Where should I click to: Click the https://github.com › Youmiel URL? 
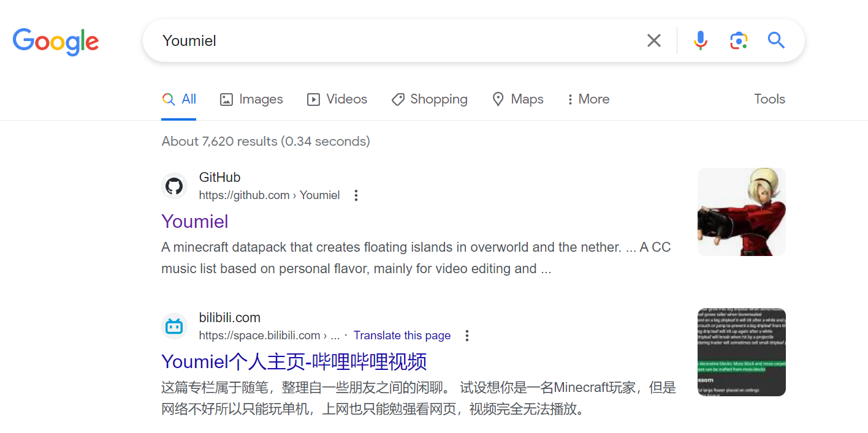pyautogui.click(x=269, y=195)
